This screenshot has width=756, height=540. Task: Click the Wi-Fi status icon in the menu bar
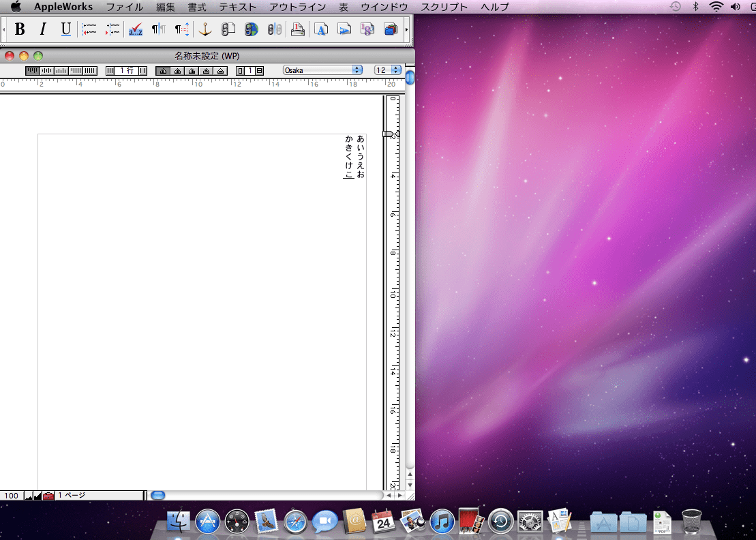[716, 7]
